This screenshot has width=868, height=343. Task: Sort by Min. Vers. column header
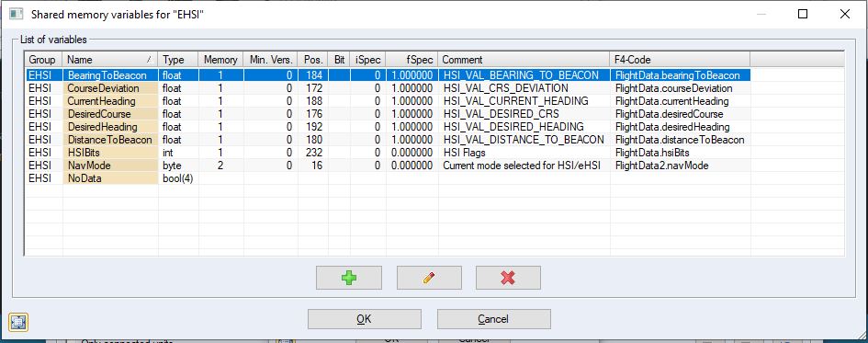[x=270, y=59]
